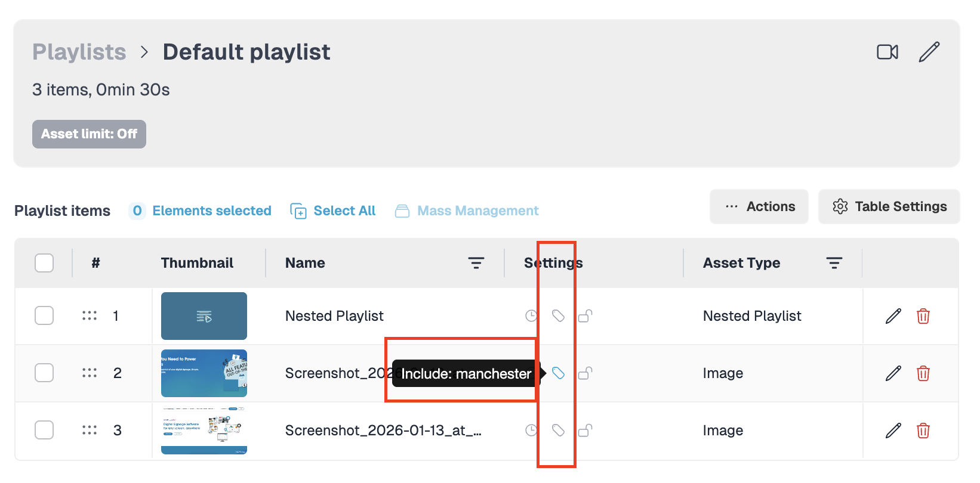Viewport: 980px width, 483px height.
Task: Open Mass Management
Action: coord(467,211)
